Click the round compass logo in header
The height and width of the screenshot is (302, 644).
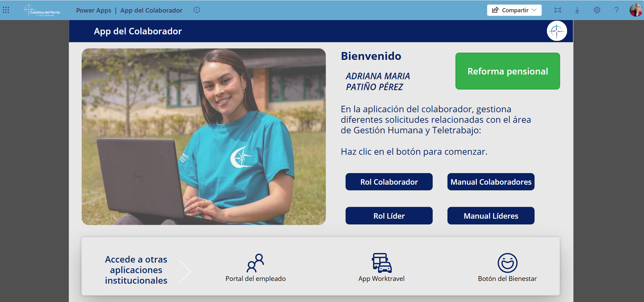(557, 31)
